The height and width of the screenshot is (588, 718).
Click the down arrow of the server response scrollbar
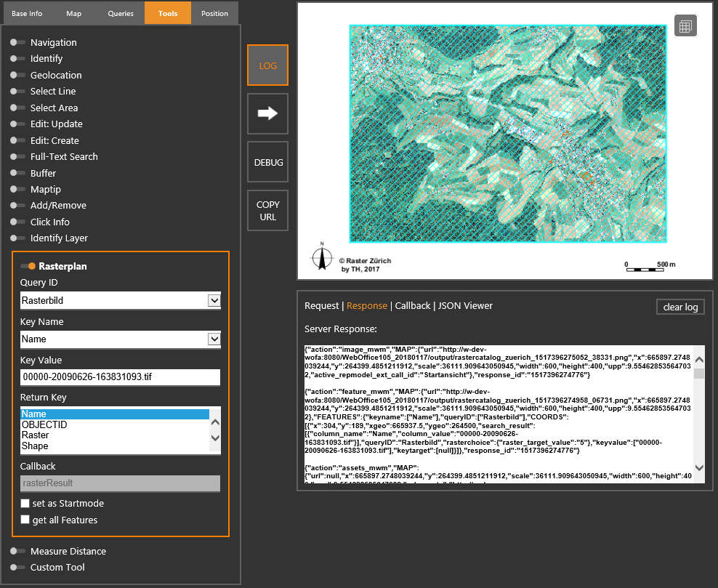tap(698, 469)
